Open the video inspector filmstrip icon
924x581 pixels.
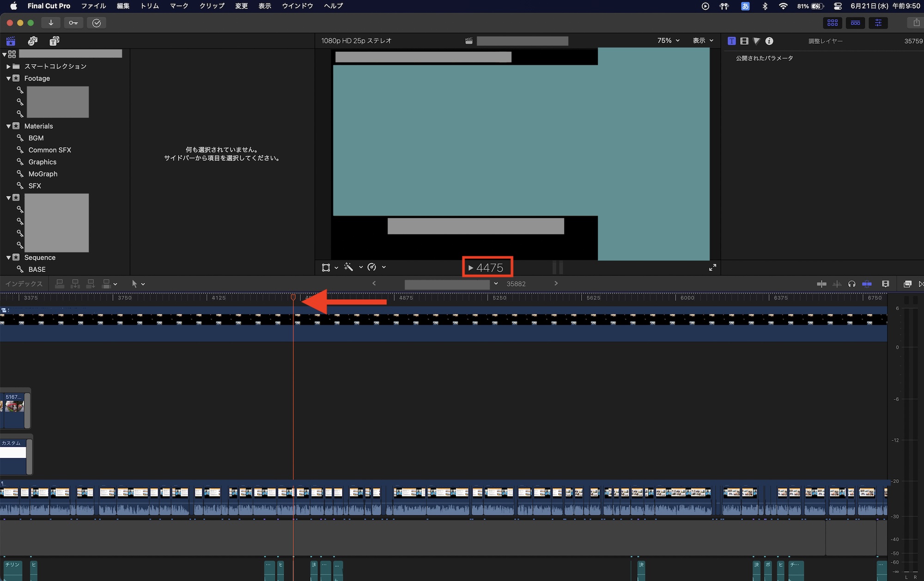coord(744,41)
